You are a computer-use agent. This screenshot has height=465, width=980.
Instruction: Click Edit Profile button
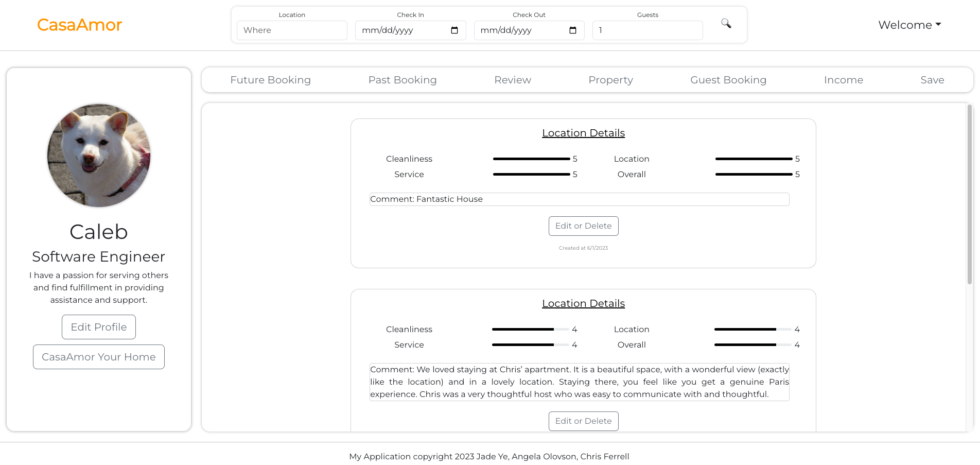pos(98,327)
